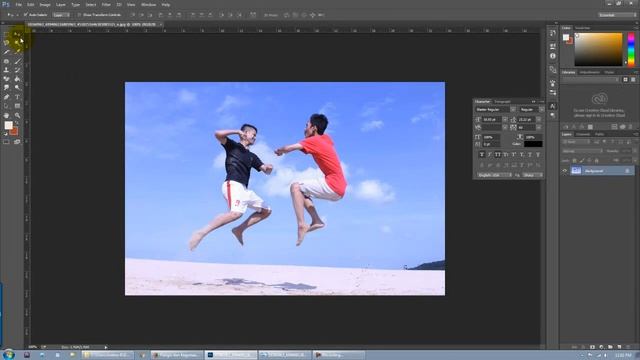Viewport: 640px width, 360px height.
Task: Select the Zoom tool in the toolbox
Action: coord(17,116)
